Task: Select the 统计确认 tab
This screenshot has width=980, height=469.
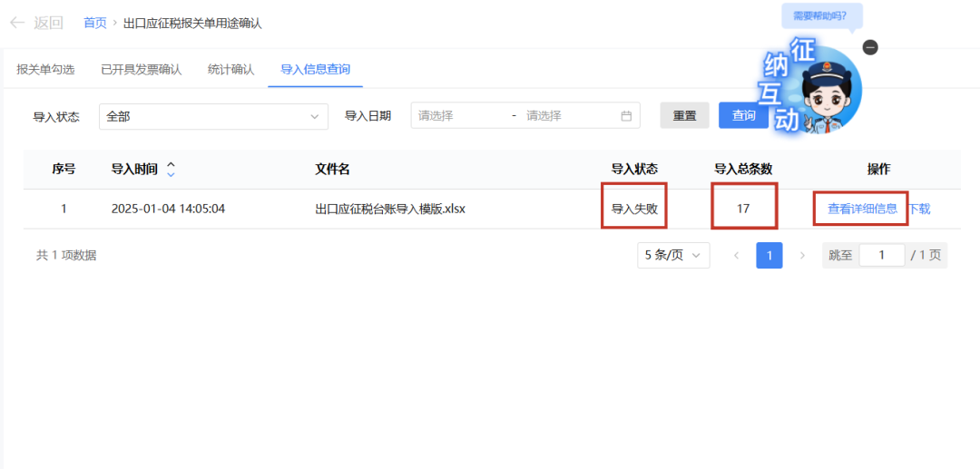Action: [230, 69]
